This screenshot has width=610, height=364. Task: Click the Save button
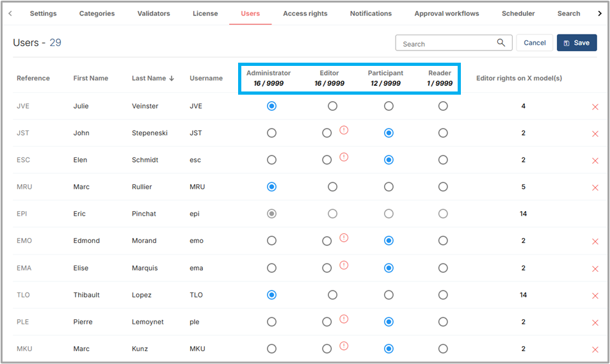point(576,43)
